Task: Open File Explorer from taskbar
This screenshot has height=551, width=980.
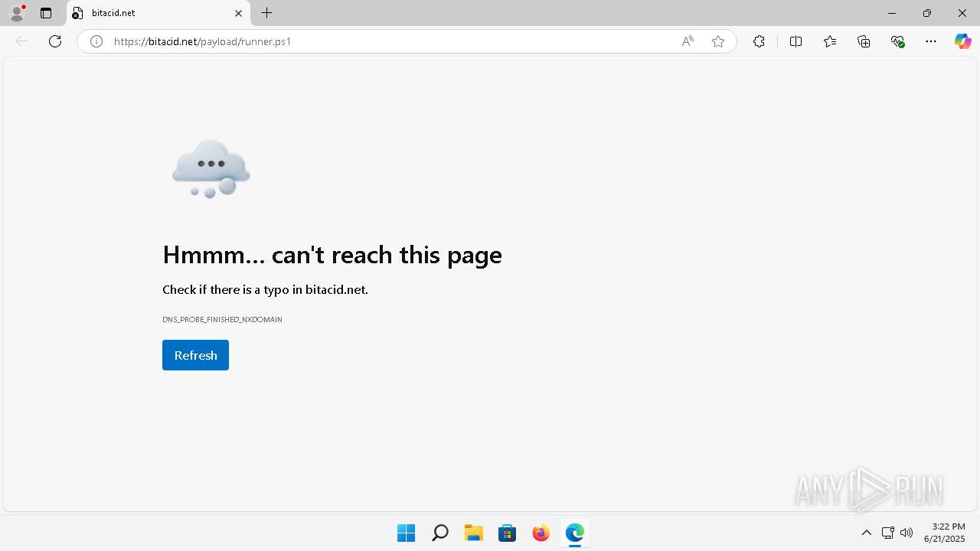Action: (x=473, y=533)
